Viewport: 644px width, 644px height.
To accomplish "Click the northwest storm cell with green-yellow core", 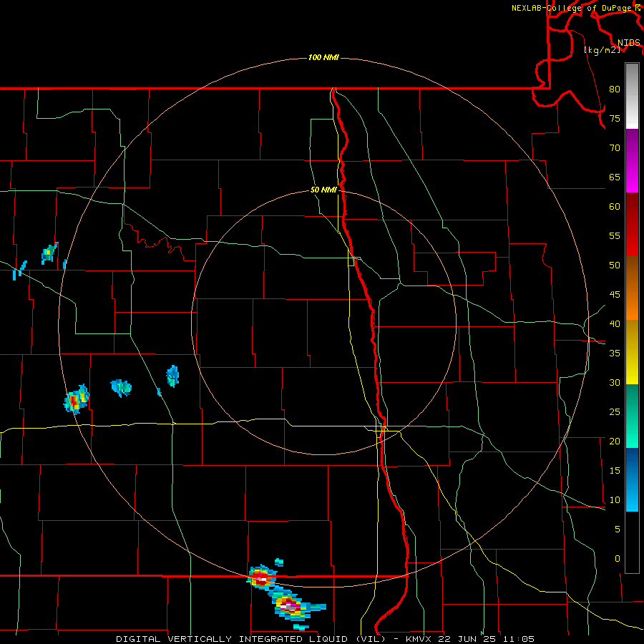I will pos(49,253).
